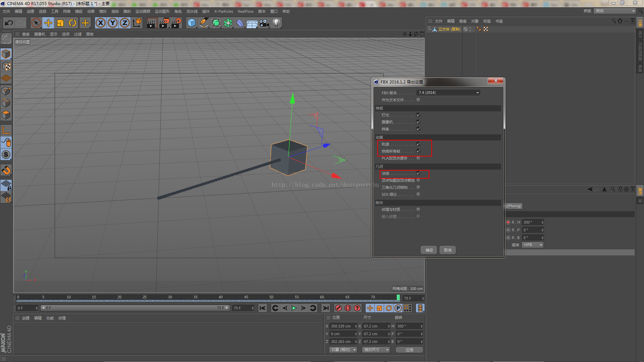This screenshot has height=362, width=644.
Task: Open the FBX 版本 7.4 (2014) dropdown
Action: 448,93
